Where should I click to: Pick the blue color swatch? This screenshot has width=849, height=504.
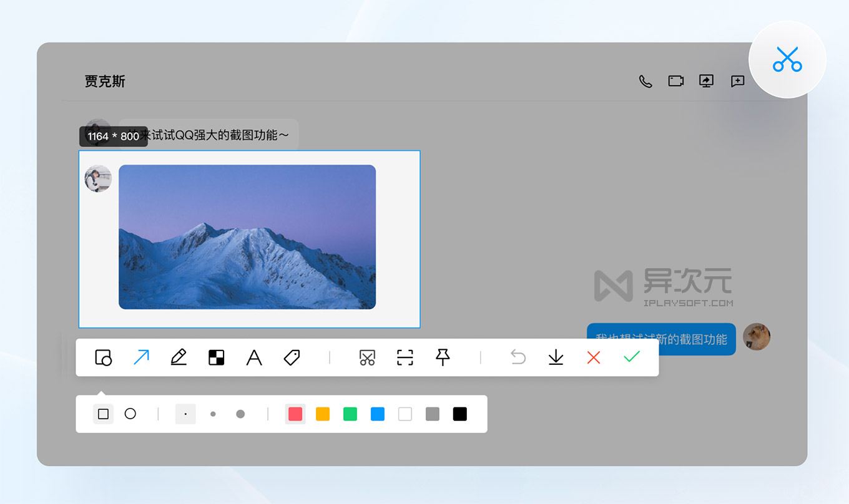(378, 414)
